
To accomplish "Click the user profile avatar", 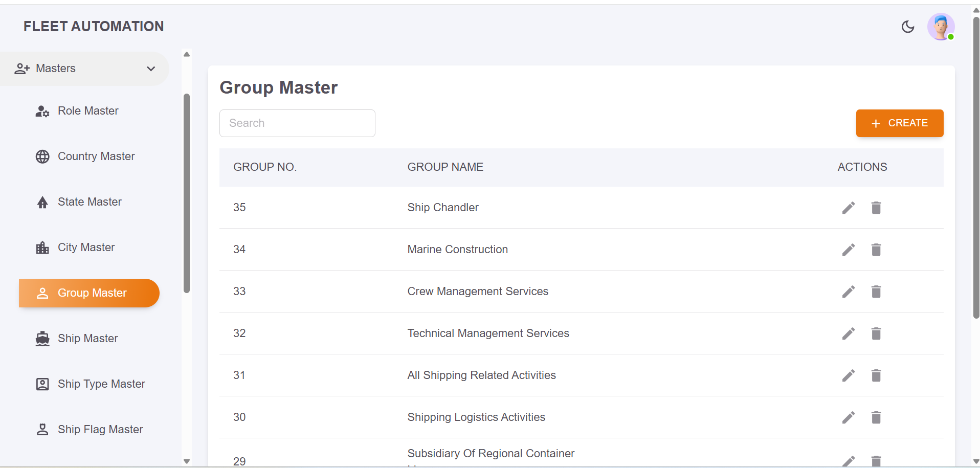I will pos(941,27).
